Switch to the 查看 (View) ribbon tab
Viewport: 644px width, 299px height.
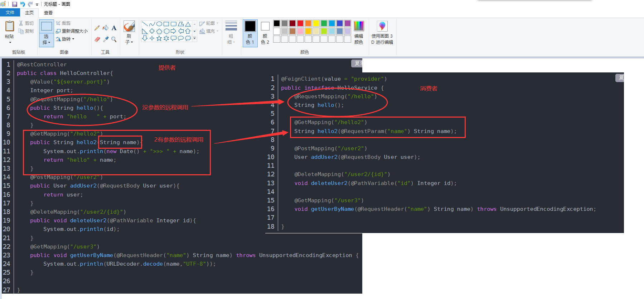48,13
